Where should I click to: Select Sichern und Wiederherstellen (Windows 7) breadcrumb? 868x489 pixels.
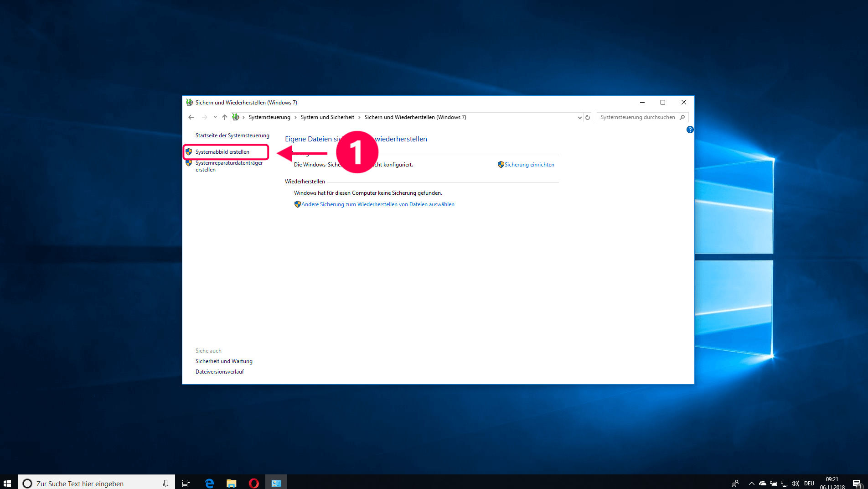pyautogui.click(x=415, y=117)
